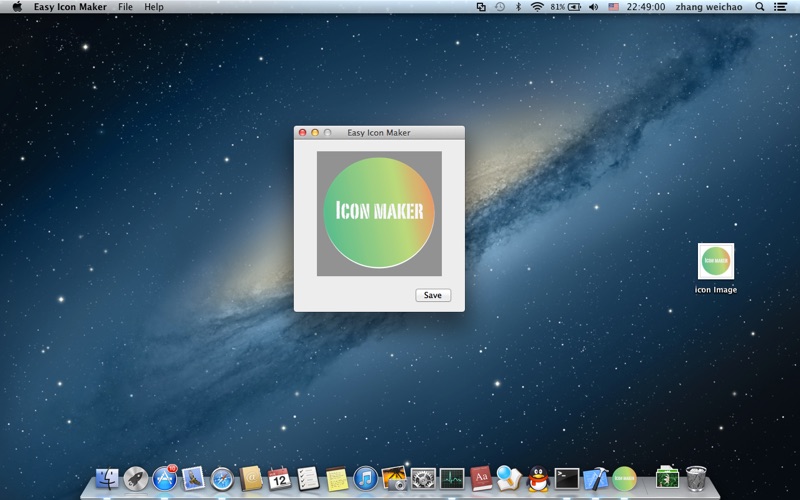Open Spotlight search in the menu bar
This screenshot has width=800, height=500.
click(x=759, y=7)
